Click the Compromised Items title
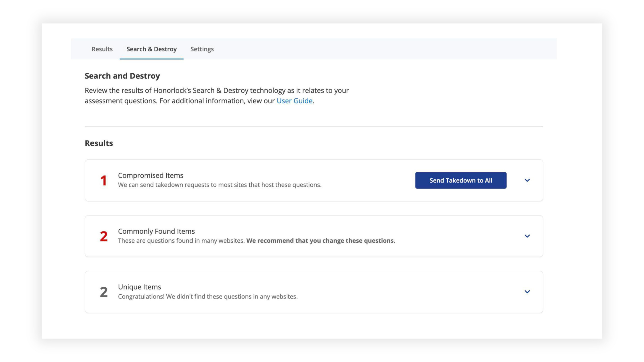 coord(150,175)
